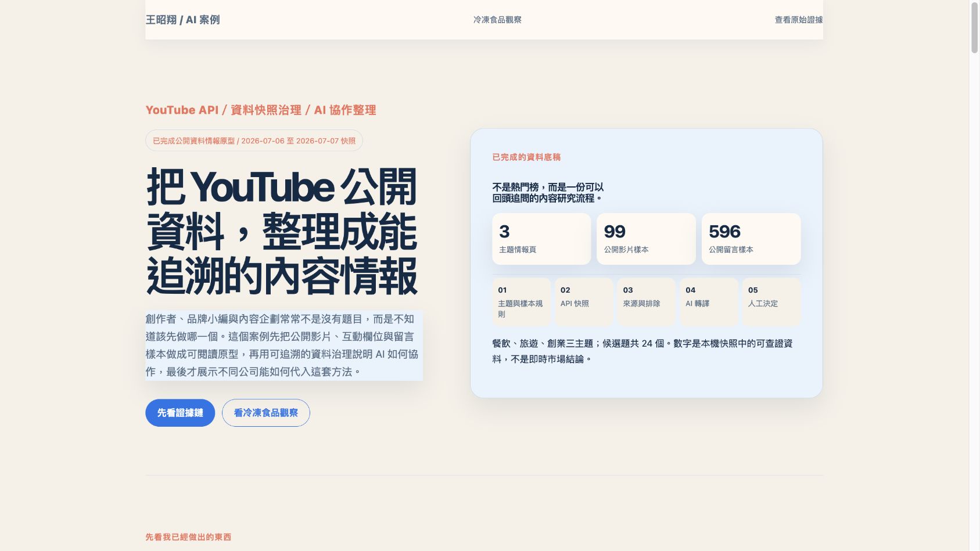
Task: Click the main headline 把 YouTube 公開資料
Action: (x=282, y=232)
